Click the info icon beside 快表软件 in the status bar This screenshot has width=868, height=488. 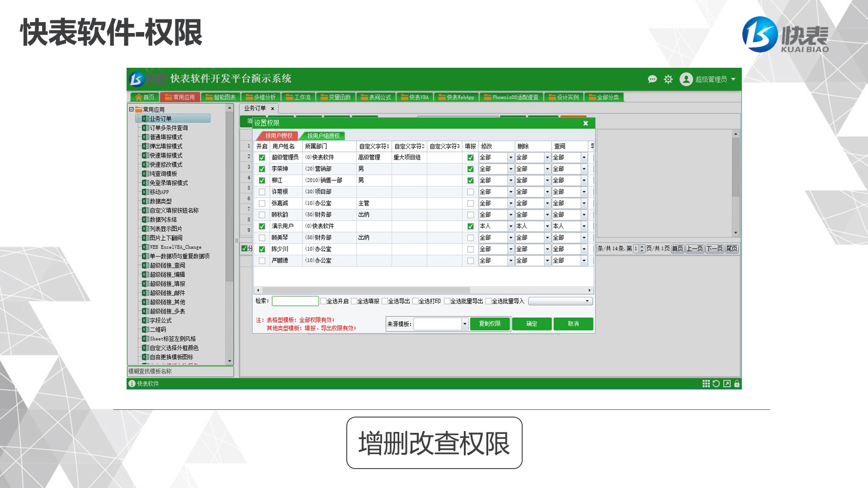[132, 384]
